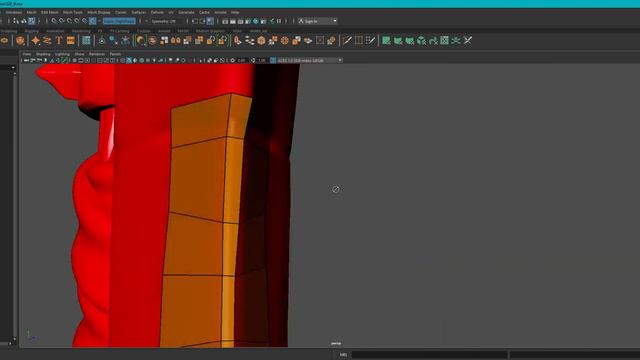The width and height of the screenshot is (640, 360).
Task: Click the left panel scroll-down arrow
Action: pos(14,339)
